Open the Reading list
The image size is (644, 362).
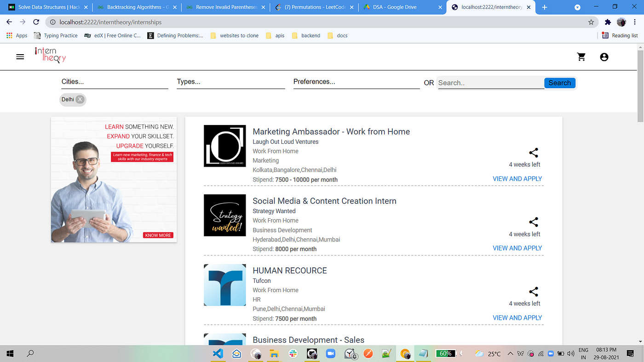620,35
